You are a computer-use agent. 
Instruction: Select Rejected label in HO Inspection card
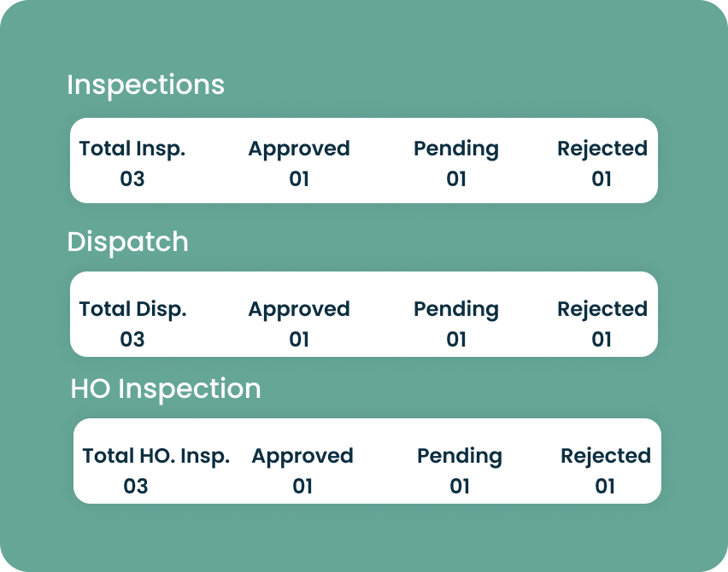click(x=606, y=456)
